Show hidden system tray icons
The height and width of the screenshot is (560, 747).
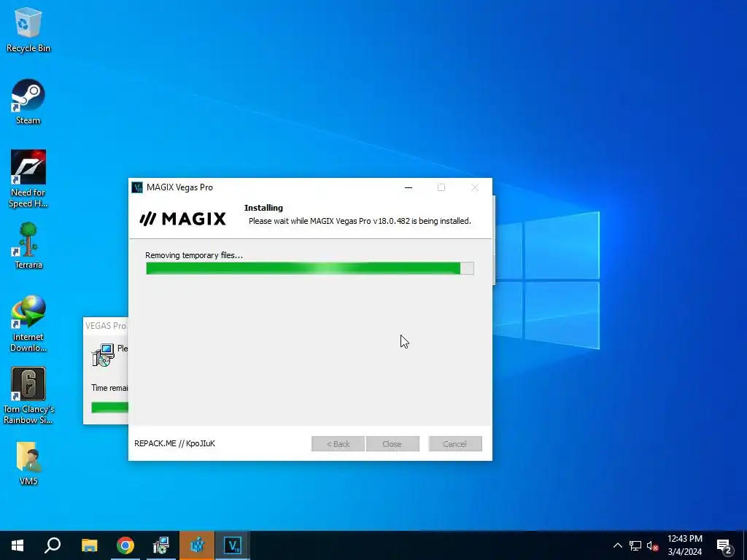tap(617, 545)
